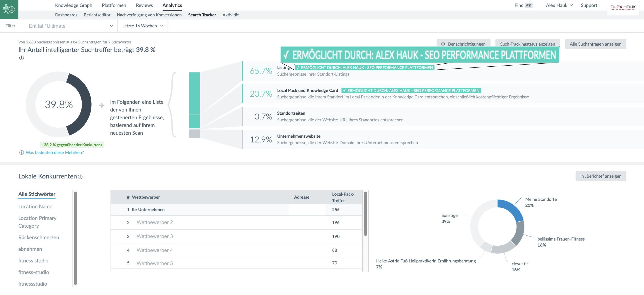Open the Entität "Ultimate" filter dropdown

pyautogui.click(x=70, y=26)
